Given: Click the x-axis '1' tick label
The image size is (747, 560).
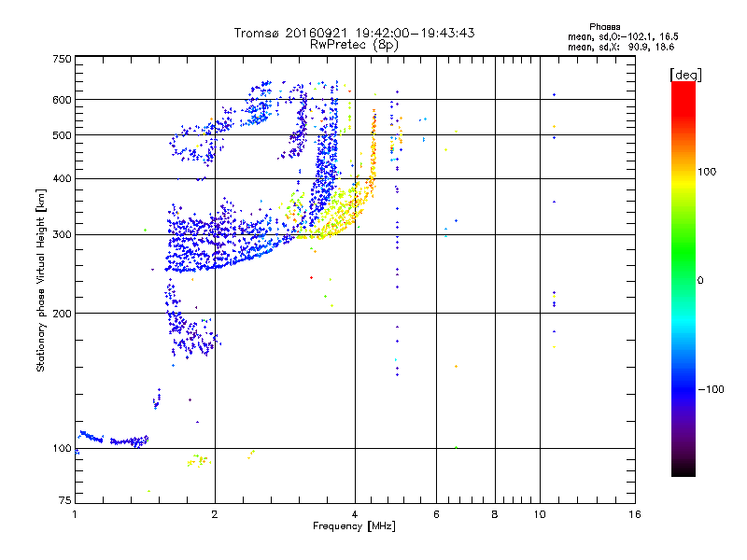Looking at the screenshot, I should (x=75, y=514).
